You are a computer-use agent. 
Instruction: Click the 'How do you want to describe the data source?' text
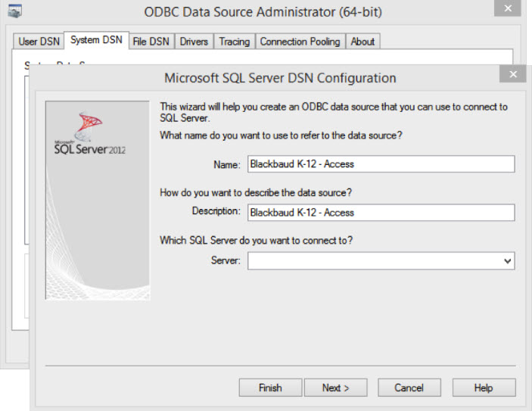point(256,192)
